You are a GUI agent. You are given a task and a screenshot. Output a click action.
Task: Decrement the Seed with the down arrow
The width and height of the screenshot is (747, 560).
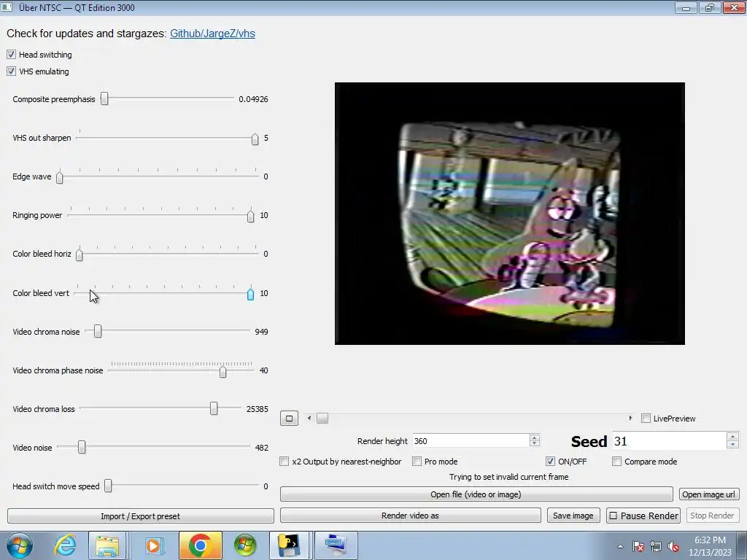(732, 446)
